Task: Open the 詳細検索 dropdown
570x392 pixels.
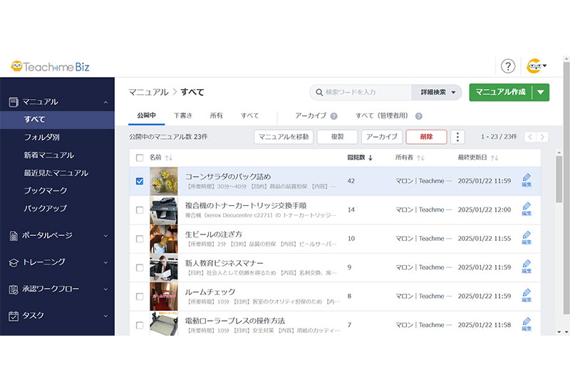Action: 437,92
